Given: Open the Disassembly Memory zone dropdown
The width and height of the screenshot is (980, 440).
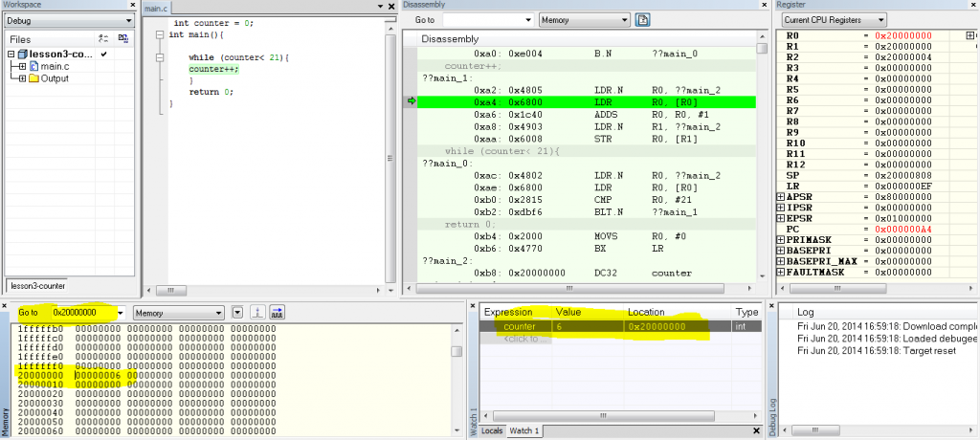Looking at the screenshot, I should (x=624, y=20).
